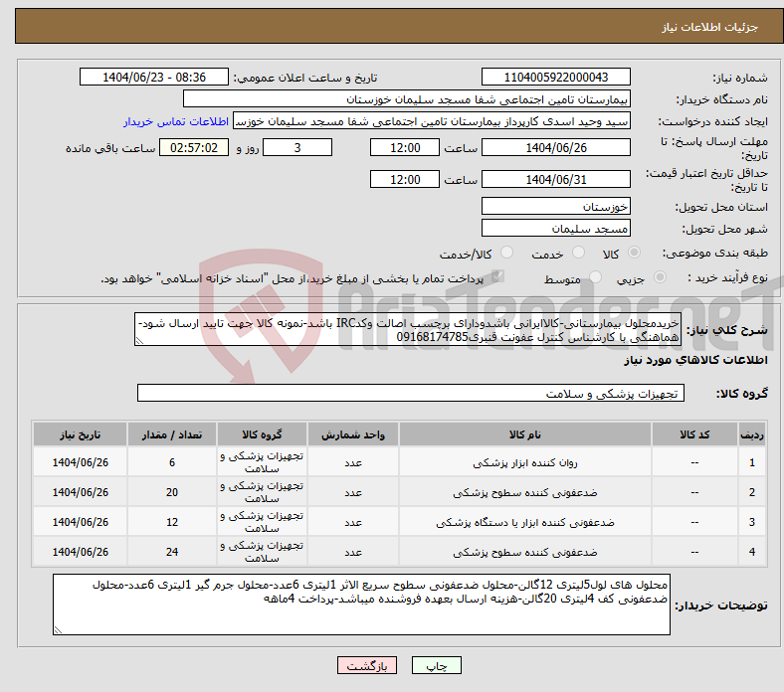Click the شماره نیاز number field
784x692 pixels.
pyautogui.click(x=555, y=78)
